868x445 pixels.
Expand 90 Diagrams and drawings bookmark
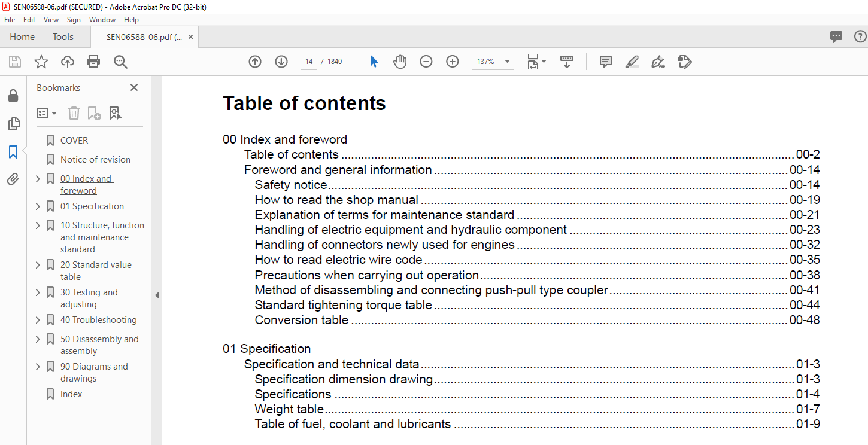click(38, 367)
